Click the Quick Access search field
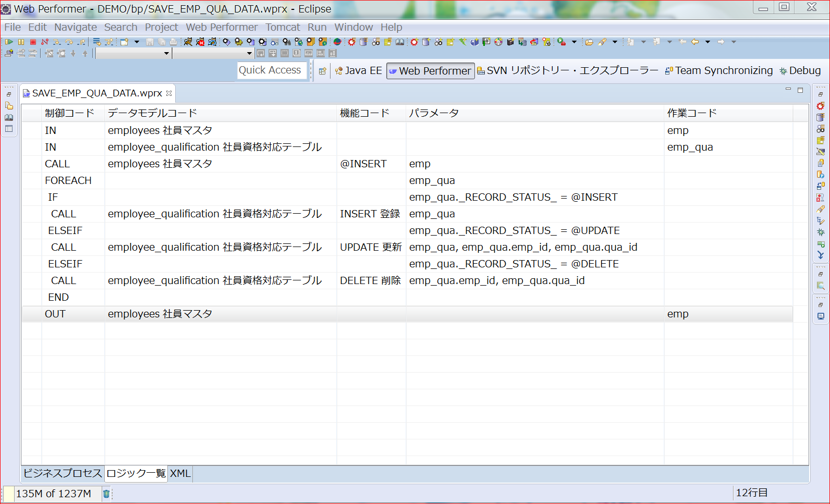 [270, 70]
